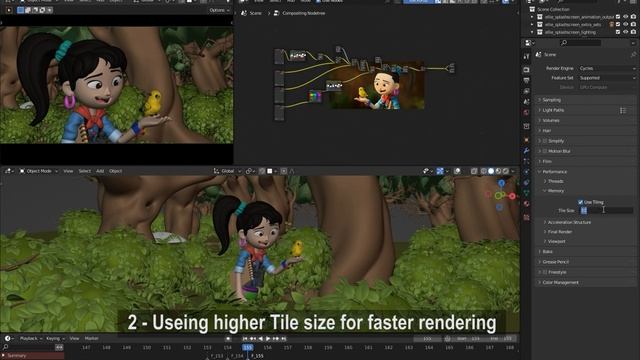Open the Render properties tab icon
This screenshot has height=360, width=640.
[527, 70]
